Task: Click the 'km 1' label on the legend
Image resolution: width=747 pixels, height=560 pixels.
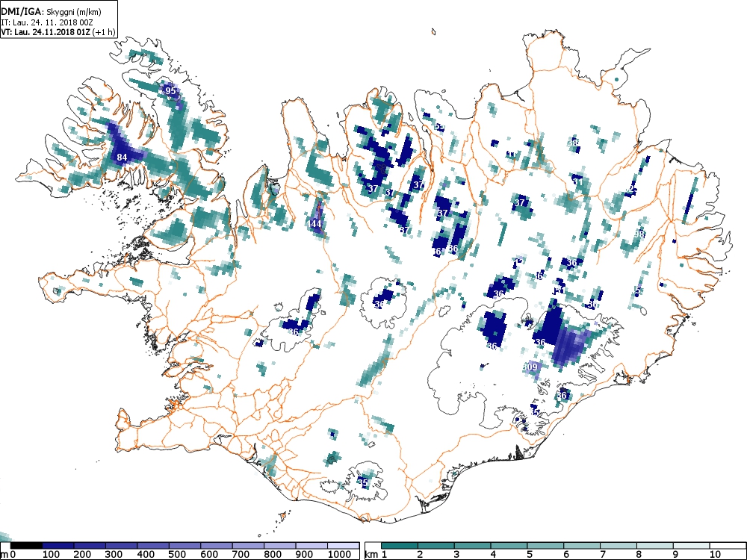Action: pyautogui.click(x=376, y=554)
